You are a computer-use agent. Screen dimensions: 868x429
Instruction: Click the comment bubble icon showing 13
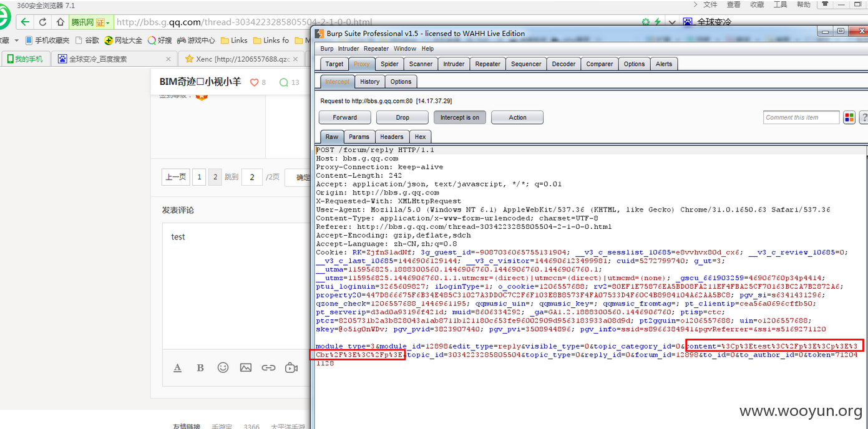(284, 82)
